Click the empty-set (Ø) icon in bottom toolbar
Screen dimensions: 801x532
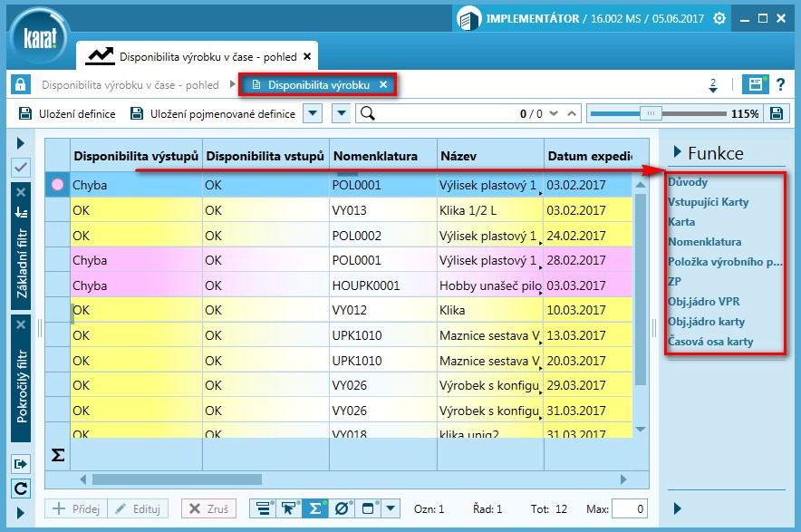tap(342, 508)
